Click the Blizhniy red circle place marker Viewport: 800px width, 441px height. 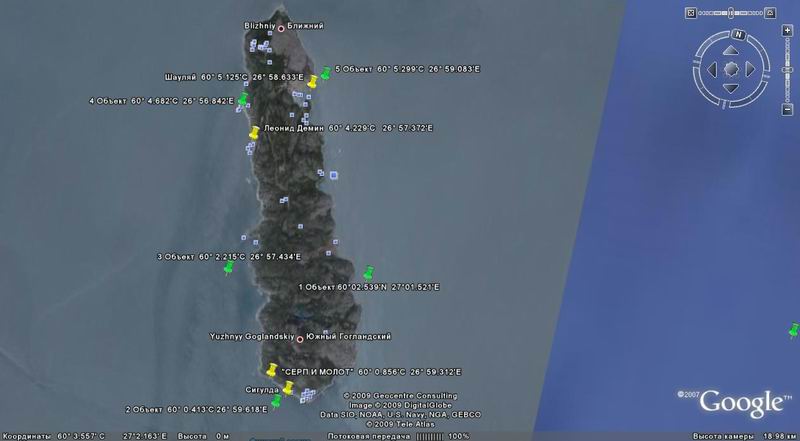[281, 27]
